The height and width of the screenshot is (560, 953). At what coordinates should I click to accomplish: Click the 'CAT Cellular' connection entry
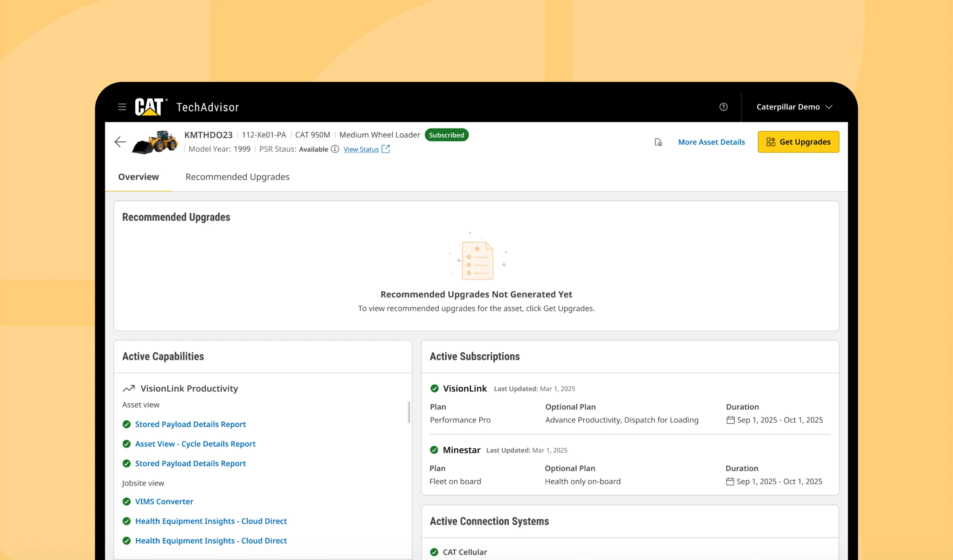465,552
